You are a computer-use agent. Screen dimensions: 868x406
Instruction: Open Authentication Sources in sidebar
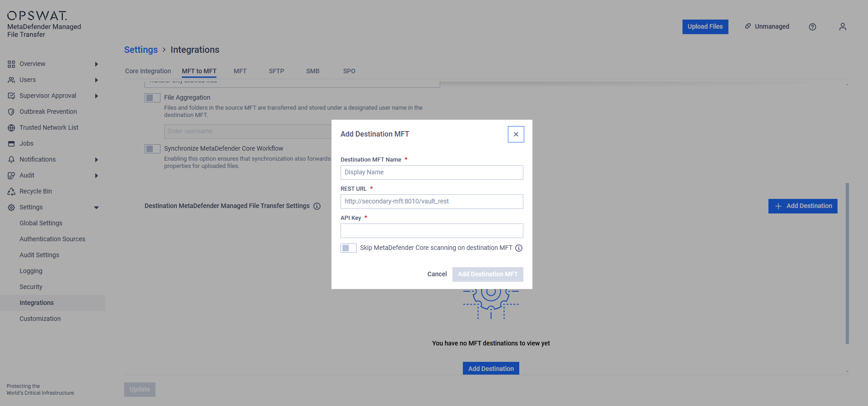point(52,239)
